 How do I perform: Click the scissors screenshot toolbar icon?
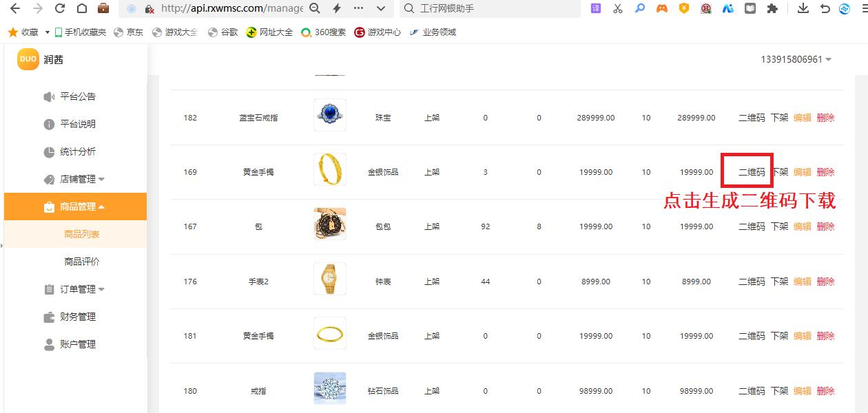click(618, 8)
